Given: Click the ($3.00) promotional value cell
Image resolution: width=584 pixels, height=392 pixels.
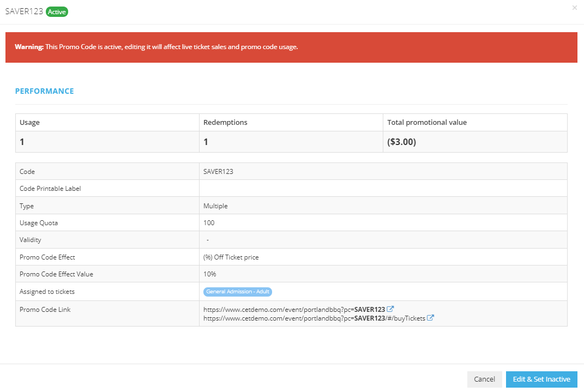Looking at the screenshot, I should pos(475,142).
